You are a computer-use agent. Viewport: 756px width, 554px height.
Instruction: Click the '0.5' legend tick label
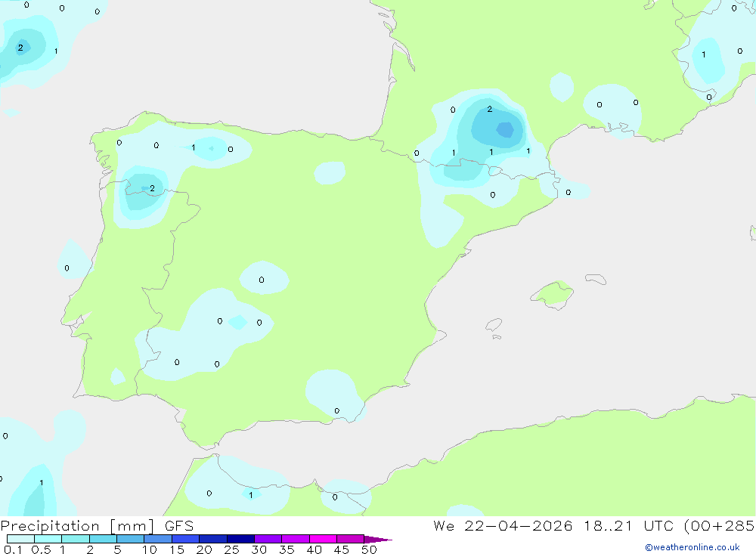pyautogui.click(x=41, y=549)
